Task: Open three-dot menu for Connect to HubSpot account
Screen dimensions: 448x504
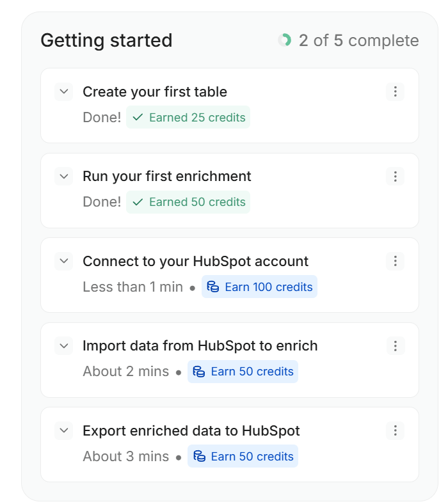Action: tap(396, 261)
